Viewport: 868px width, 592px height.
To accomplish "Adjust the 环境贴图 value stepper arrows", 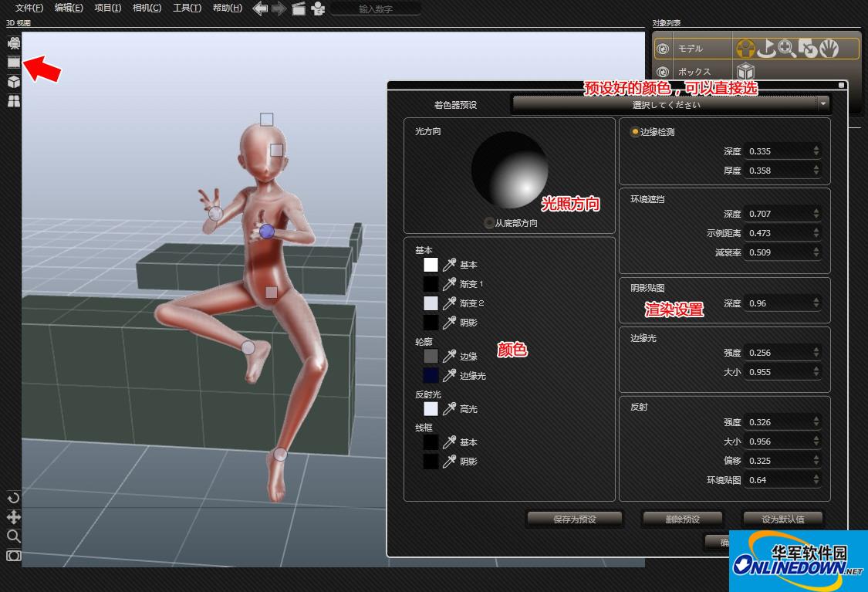I will [816, 480].
